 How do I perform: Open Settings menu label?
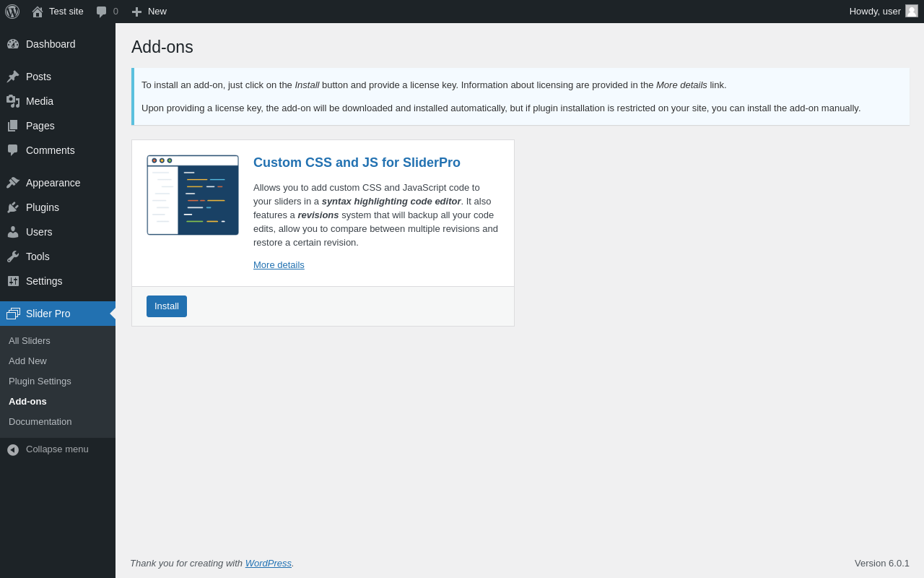44,281
